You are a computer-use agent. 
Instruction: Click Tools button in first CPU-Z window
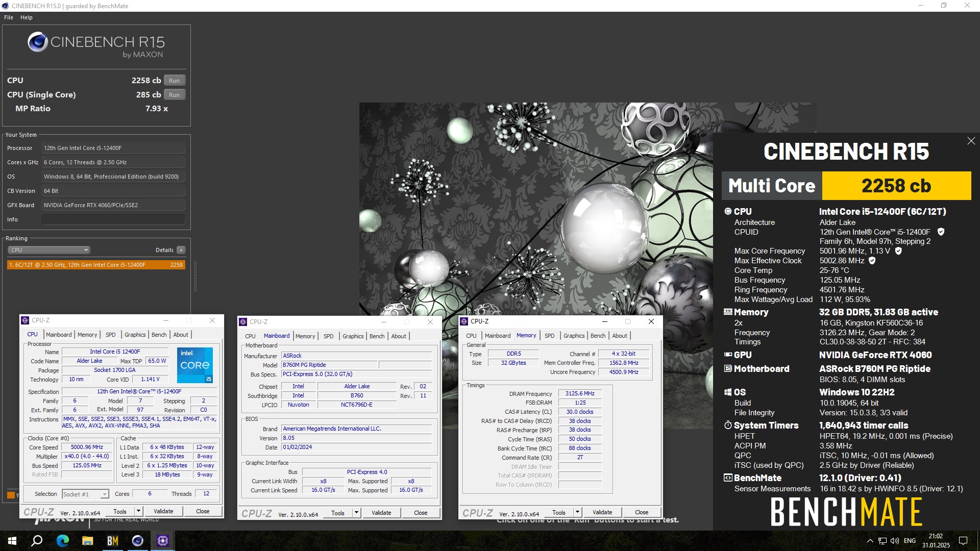tap(120, 511)
